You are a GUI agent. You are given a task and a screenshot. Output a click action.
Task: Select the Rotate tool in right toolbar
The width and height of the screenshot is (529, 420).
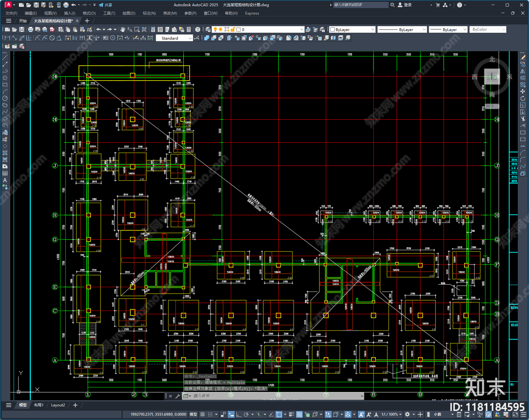coord(523,98)
